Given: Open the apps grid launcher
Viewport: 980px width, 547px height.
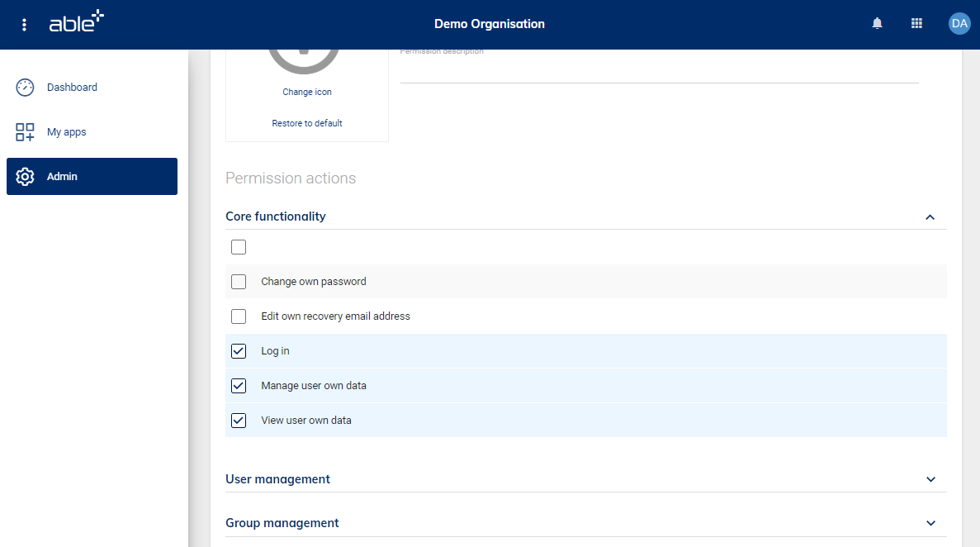Looking at the screenshot, I should (916, 24).
